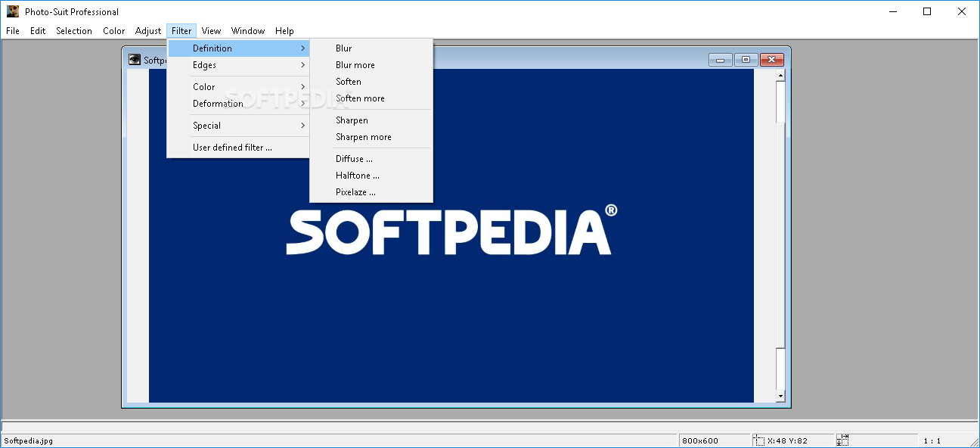Open User defined filter dialog
Viewport: 980px width, 448px height.
[x=238, y=148]
